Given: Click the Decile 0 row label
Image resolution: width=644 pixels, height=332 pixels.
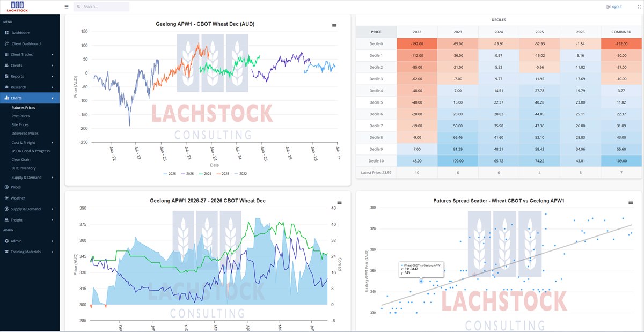Looking at the screenshot, I should pyautogui.click(x=376, y=43).
